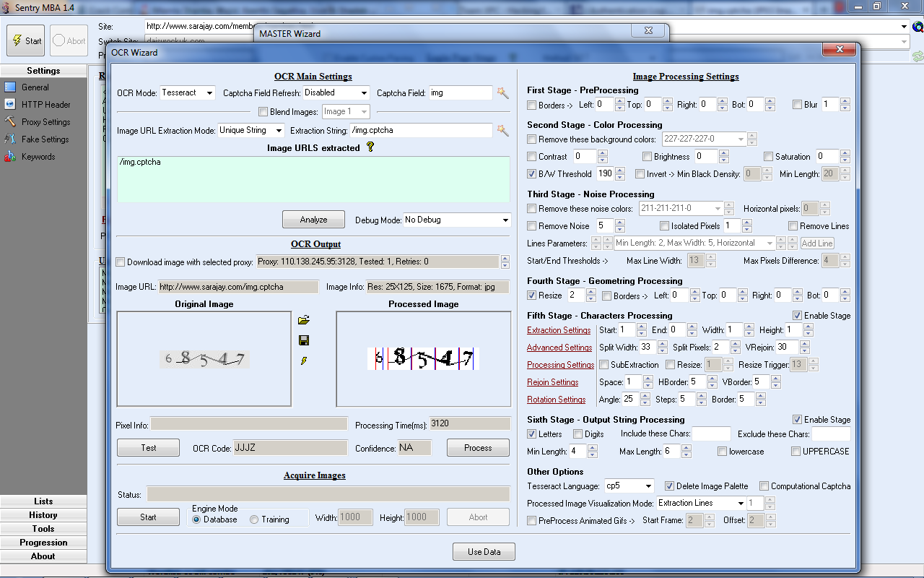924x578 pixels.
Task: Switch to the Lists section
Action: click(x=43, y=501)
